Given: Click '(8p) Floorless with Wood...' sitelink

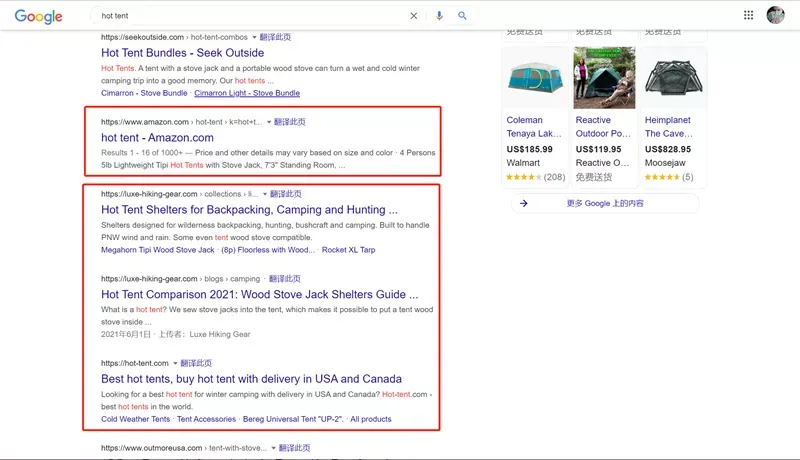Looking at the screenshot, I should pyautogui.click(x=268, y=250).
